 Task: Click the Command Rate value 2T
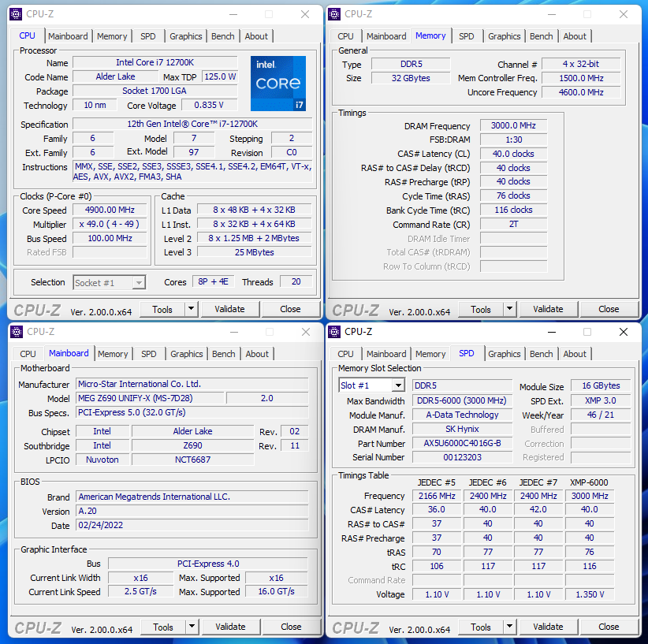point(514,225)
